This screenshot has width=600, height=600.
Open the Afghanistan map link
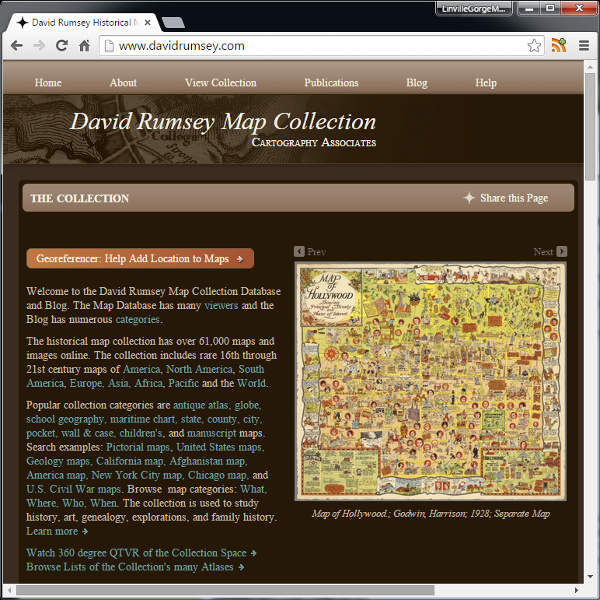click(x=207, y=461)
